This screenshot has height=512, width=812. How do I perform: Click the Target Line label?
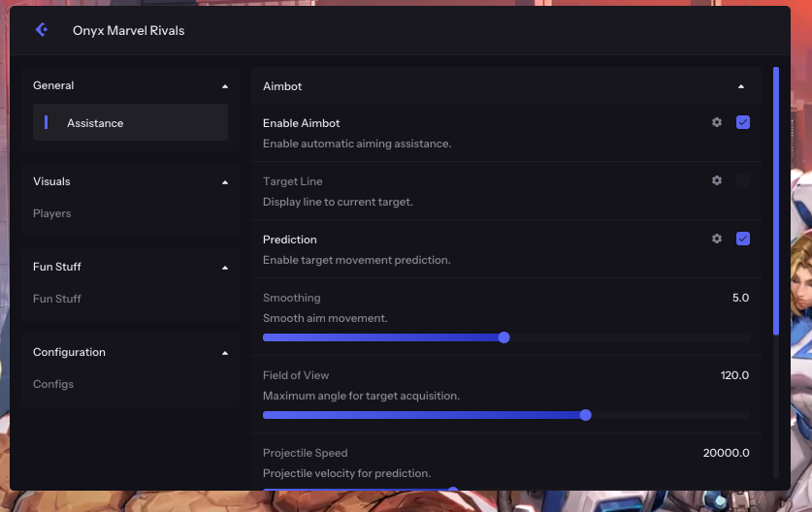293,181
